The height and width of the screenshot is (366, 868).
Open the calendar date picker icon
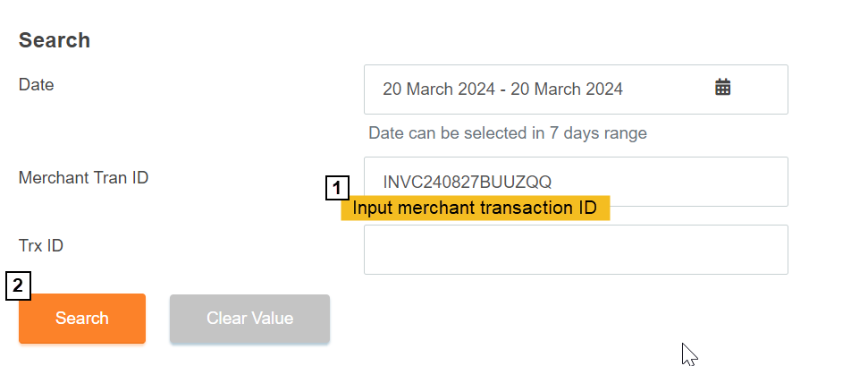(723, 88)
